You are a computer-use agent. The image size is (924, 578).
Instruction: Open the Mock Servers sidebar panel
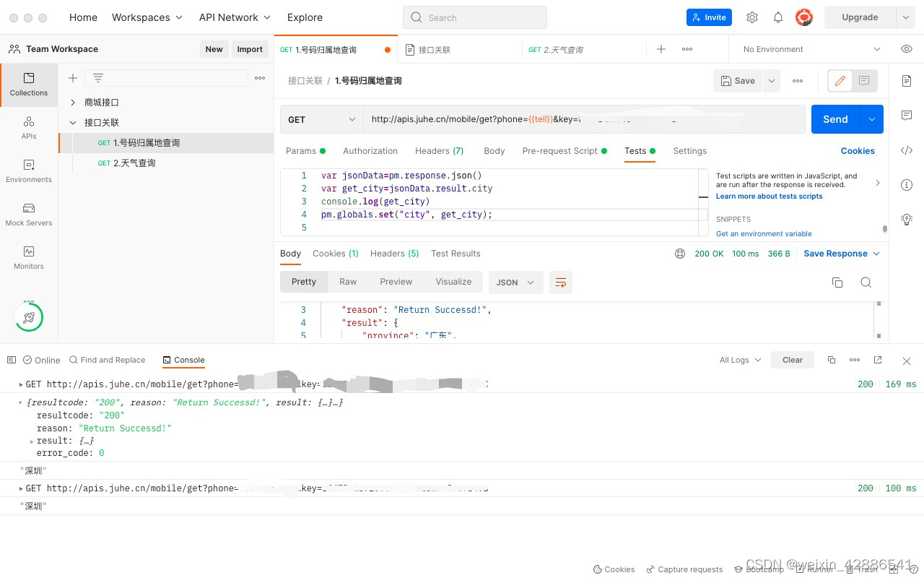pos(29,215)
